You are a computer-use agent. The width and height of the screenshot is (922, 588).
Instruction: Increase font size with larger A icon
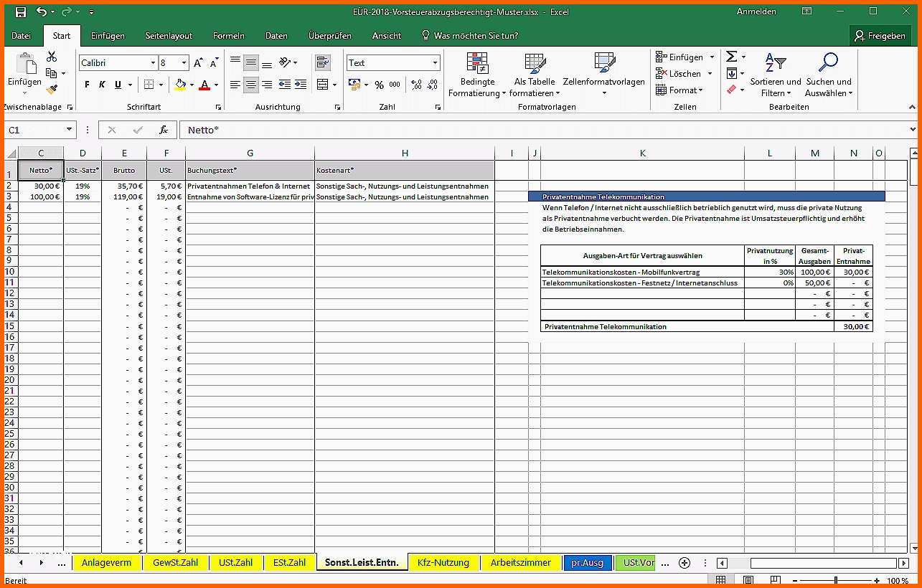tap(199, 63)
